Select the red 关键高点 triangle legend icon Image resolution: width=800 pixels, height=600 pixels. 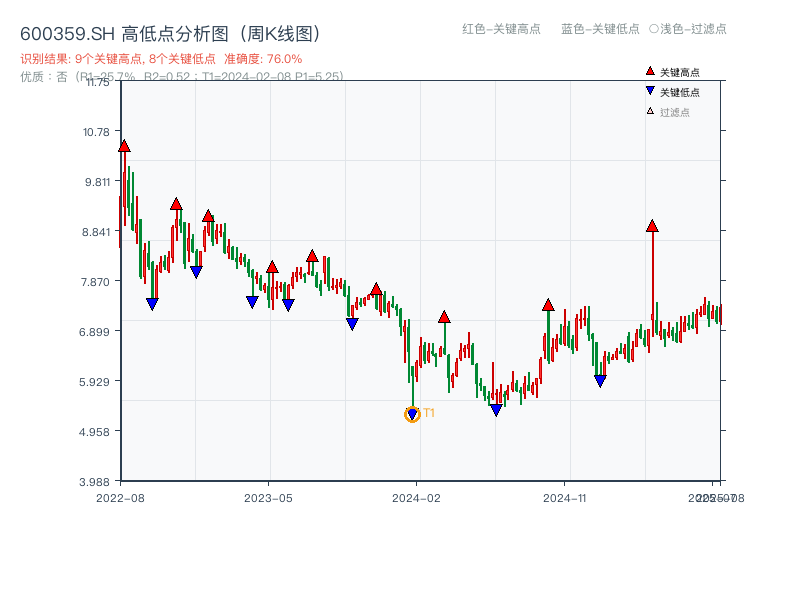pos(648,71)
